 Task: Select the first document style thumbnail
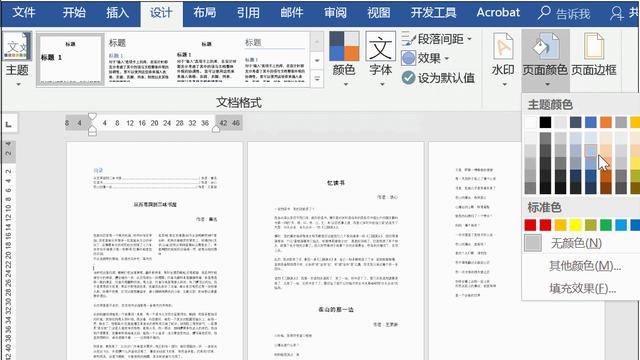click(71, 60)
